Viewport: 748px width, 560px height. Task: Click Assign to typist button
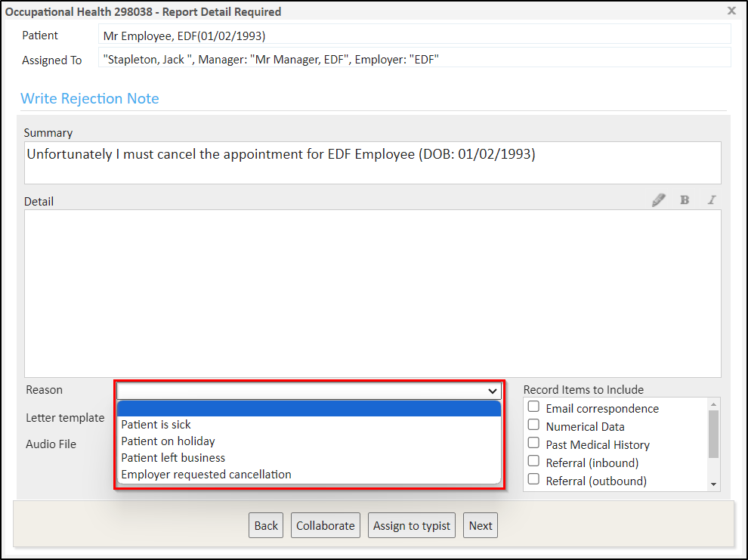coord(412,526)
